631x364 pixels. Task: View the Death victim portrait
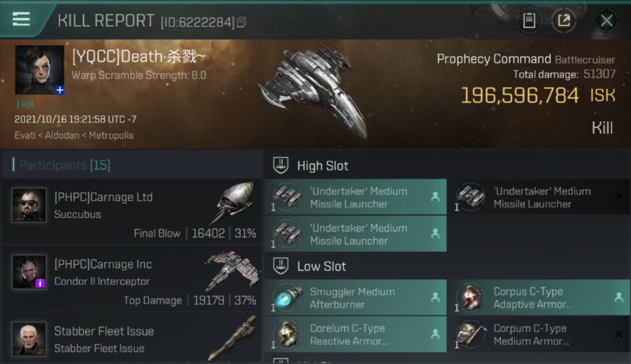(x=39, y=70)
